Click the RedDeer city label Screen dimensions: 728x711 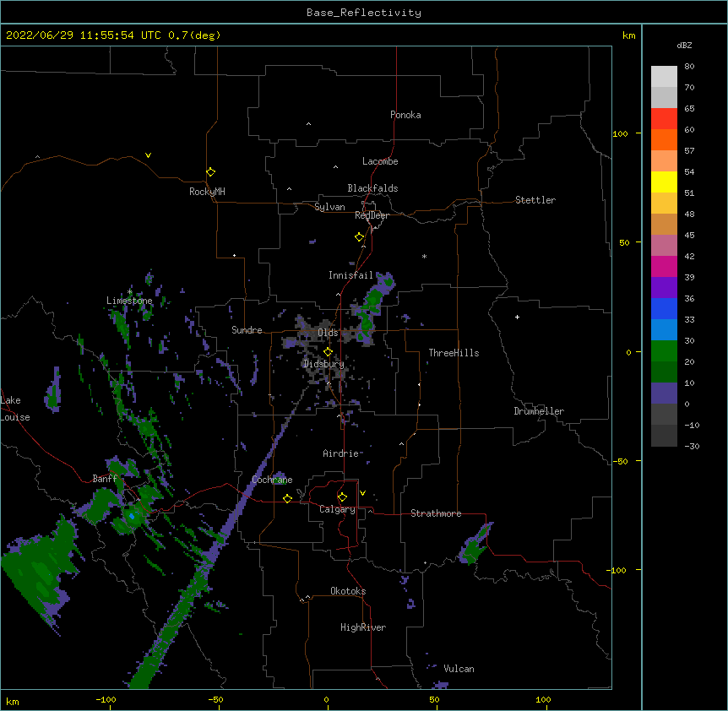[372, 215]
